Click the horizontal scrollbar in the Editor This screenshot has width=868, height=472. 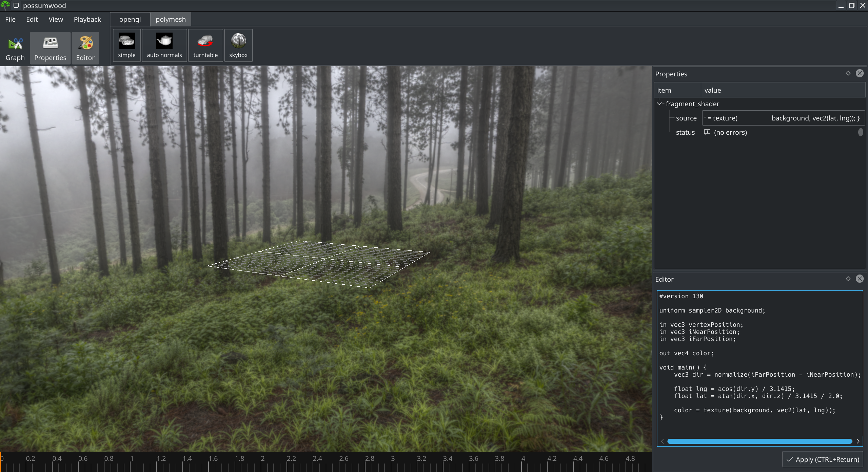pyautogui.click(x=759, y=441)
